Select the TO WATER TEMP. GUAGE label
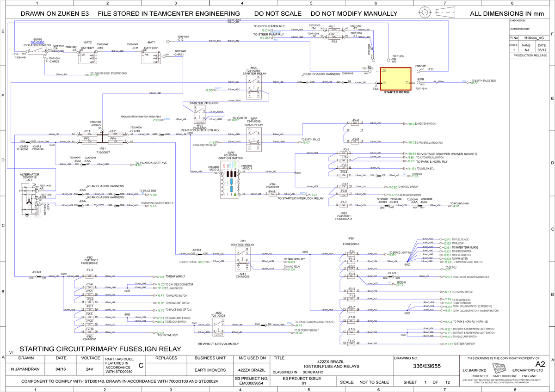 pyautogui.click(x=464, y=247)
